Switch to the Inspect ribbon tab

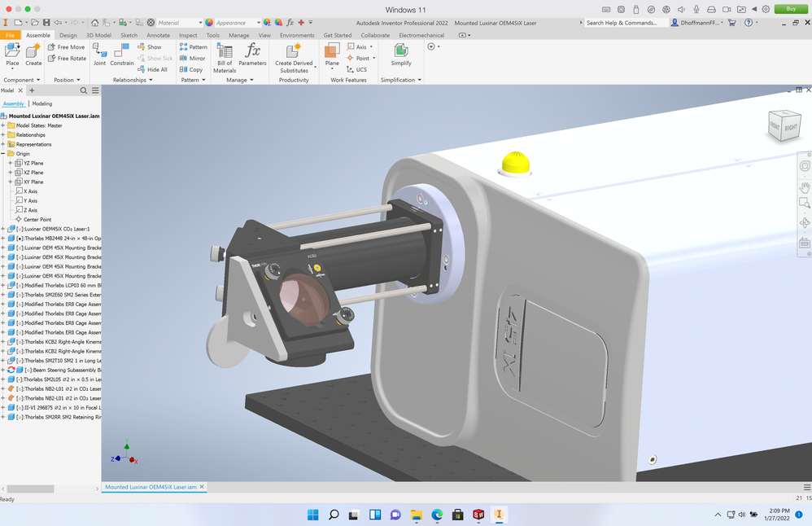[188, 35]
